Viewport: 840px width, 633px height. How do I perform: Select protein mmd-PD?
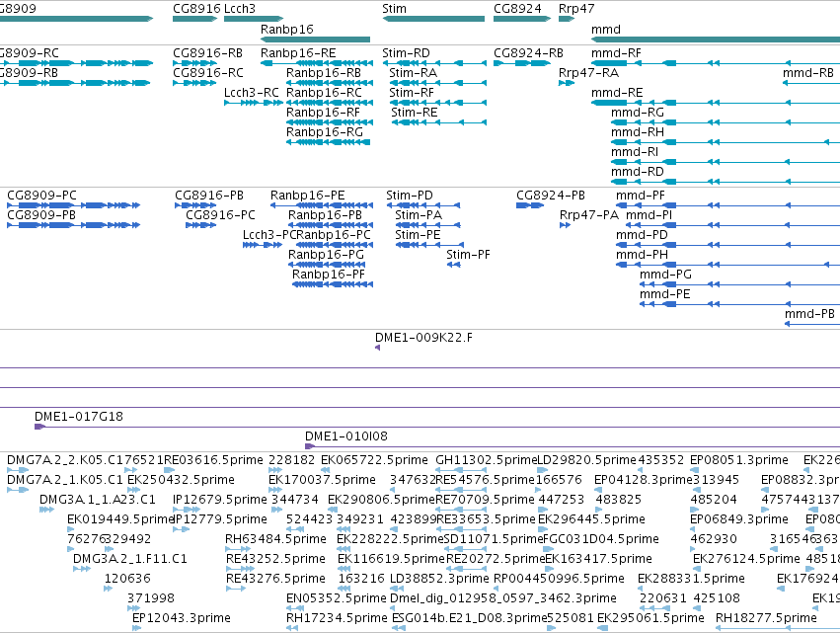click(728, 245)
